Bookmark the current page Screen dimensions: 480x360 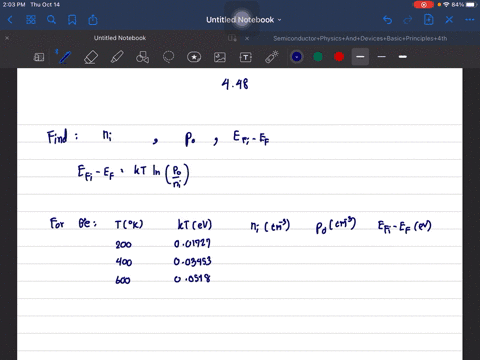pos(72,20)
